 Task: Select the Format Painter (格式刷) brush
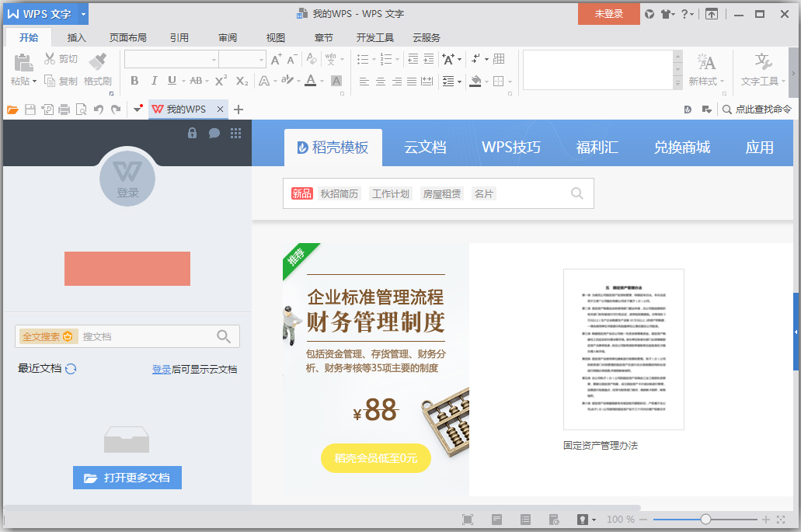click(x=98, y=61)
